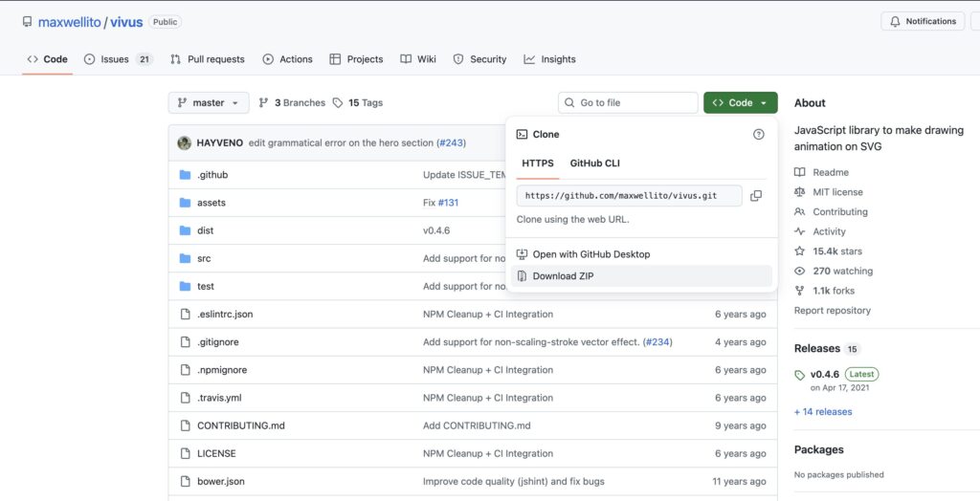
Task: Expand the master branch dropdown
Action: point(208,103)
